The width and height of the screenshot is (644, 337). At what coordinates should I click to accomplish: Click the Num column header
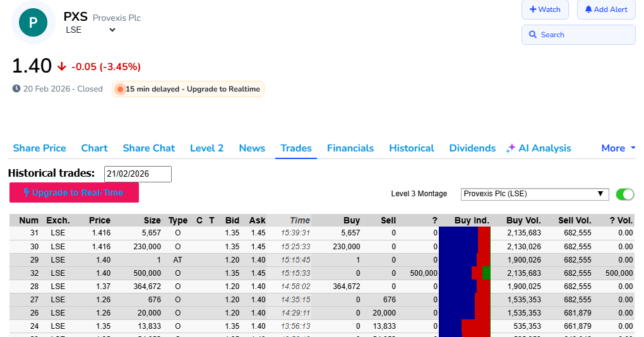(29, 220)
